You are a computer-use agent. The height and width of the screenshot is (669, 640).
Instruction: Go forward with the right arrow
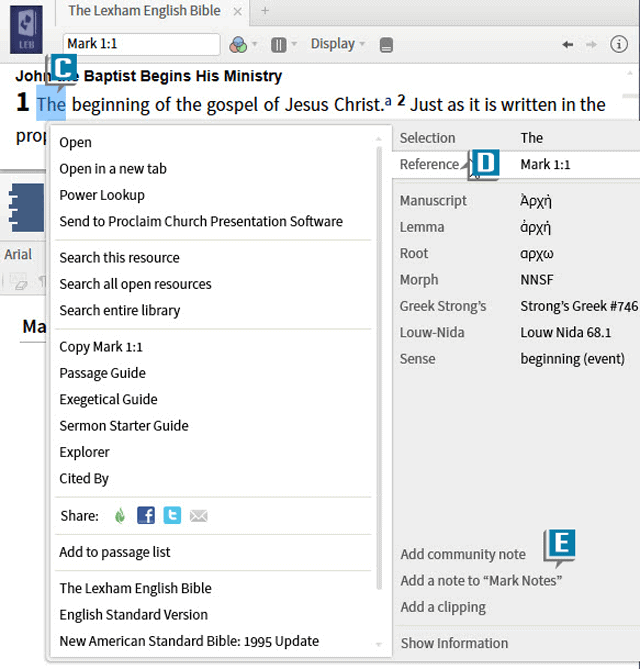[591, 44]
